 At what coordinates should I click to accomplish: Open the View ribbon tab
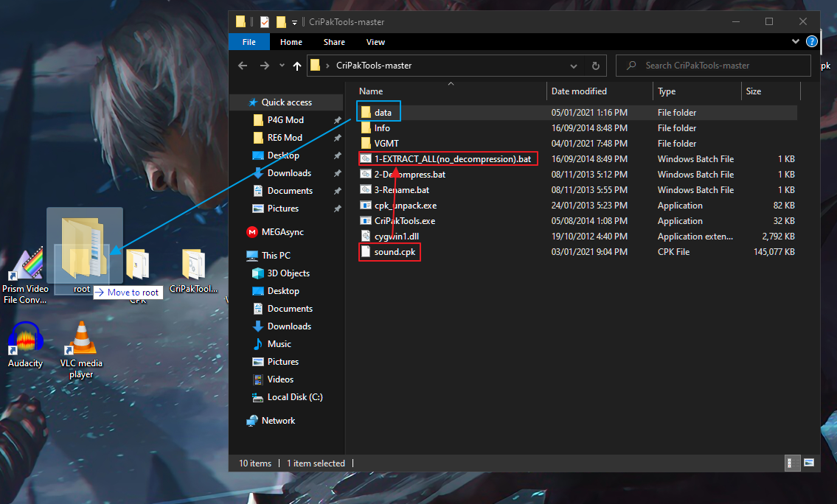(375, 42)
